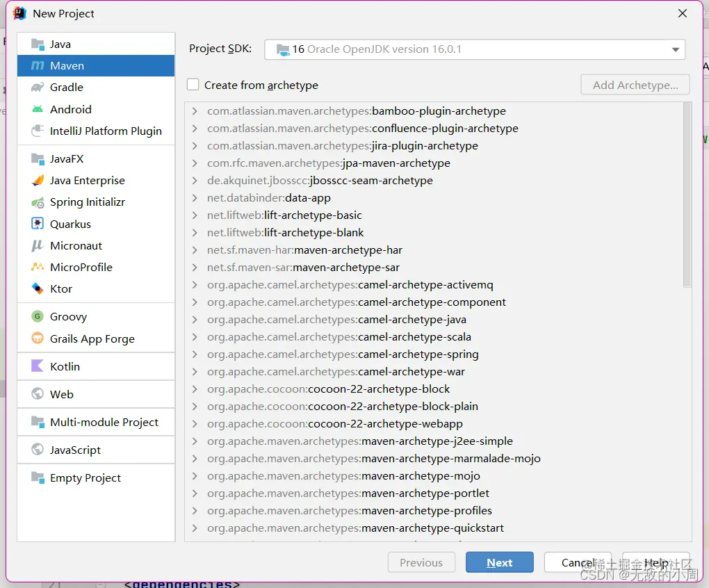Screen dimensions: 709x588
Task: Select Empty Project type
Action: (x=96, y=477)
